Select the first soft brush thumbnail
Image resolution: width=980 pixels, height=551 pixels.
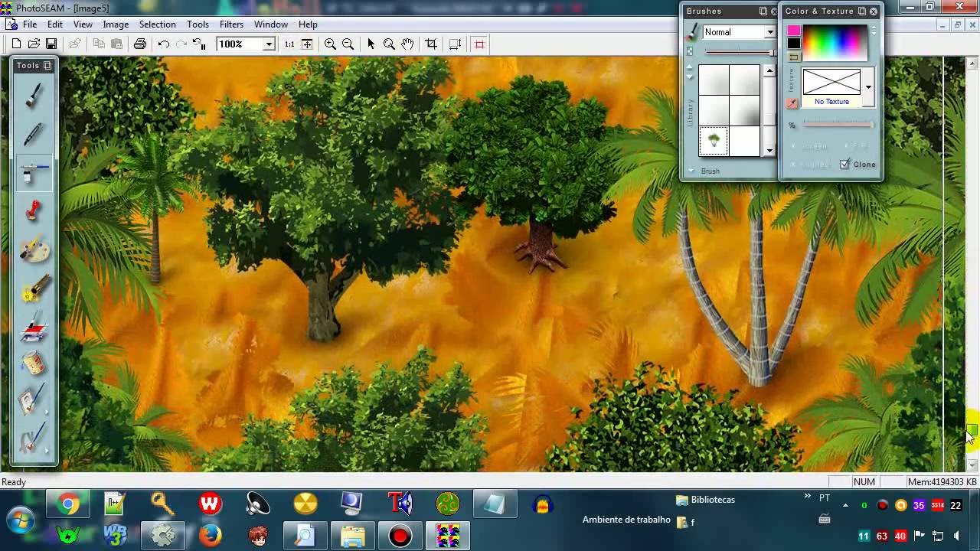[714, 80]
